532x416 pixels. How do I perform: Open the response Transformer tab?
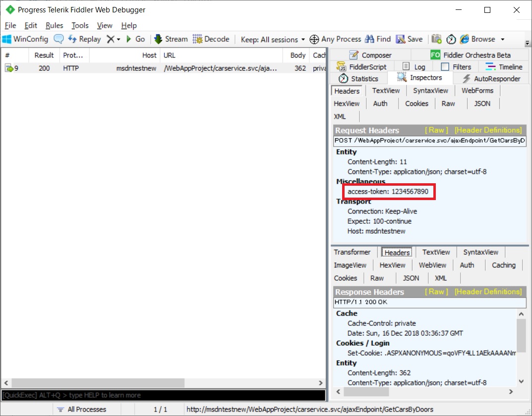click(x=352, y=252)
